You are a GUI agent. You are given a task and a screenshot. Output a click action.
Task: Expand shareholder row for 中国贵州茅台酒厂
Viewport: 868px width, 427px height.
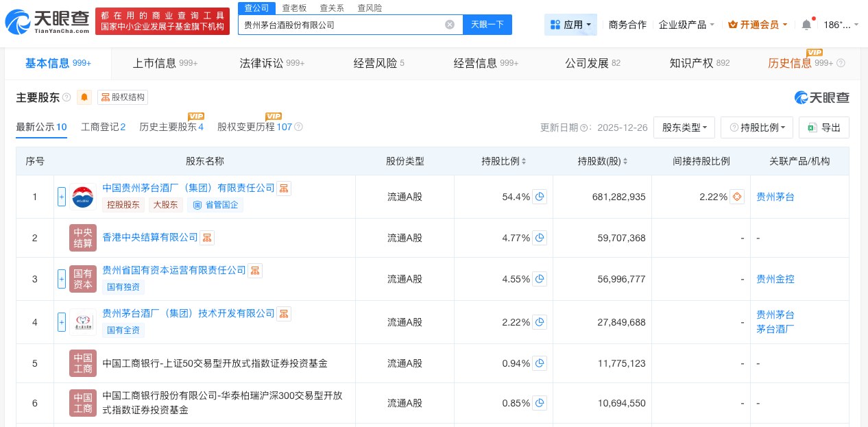62,197
